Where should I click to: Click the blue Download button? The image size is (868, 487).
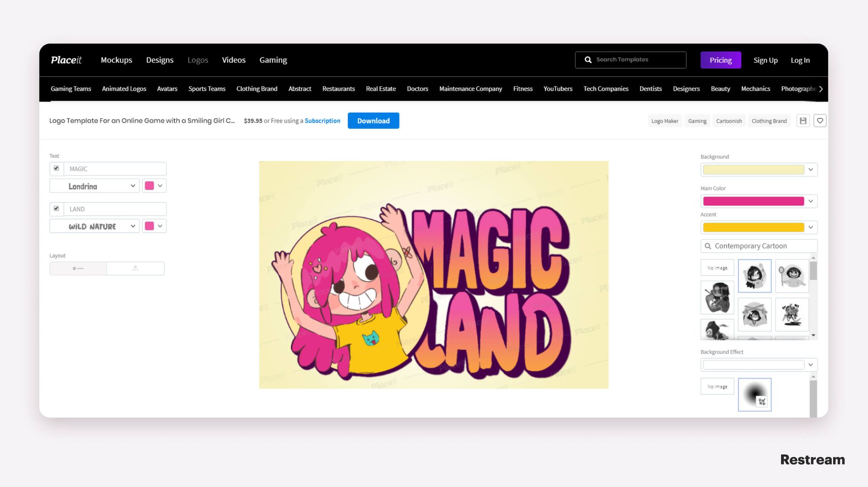[x=373, y=121]
